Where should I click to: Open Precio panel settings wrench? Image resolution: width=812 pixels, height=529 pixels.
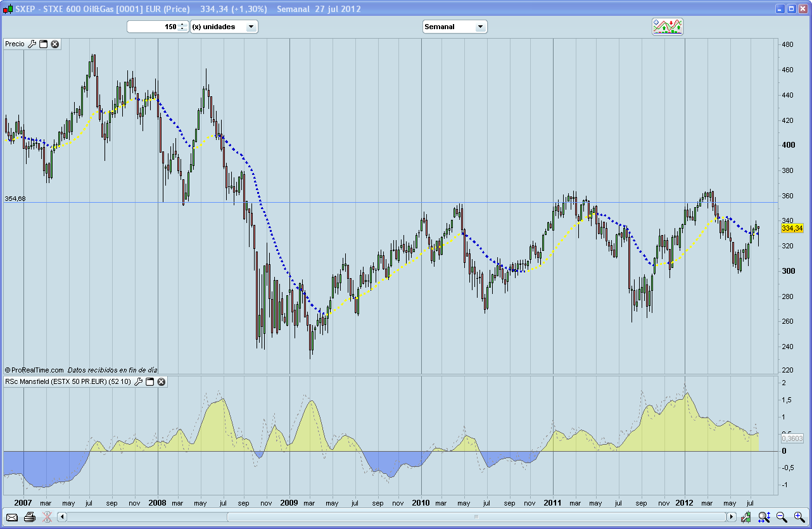32,44
